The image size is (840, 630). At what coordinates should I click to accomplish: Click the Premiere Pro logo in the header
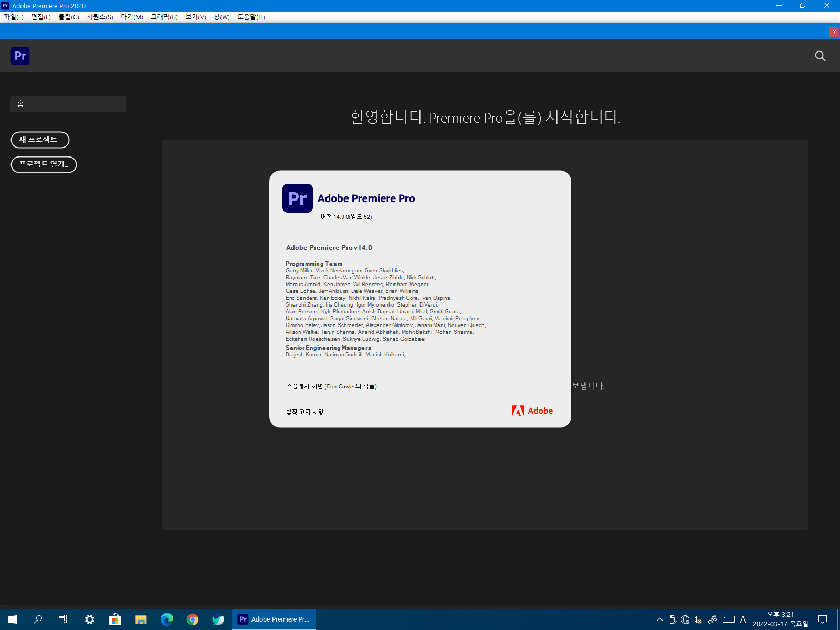coord(20,56)
